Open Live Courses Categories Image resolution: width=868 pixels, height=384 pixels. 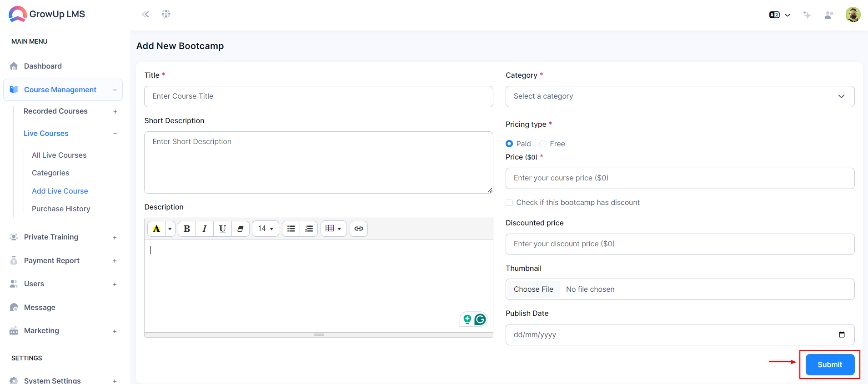pos(50,173)
